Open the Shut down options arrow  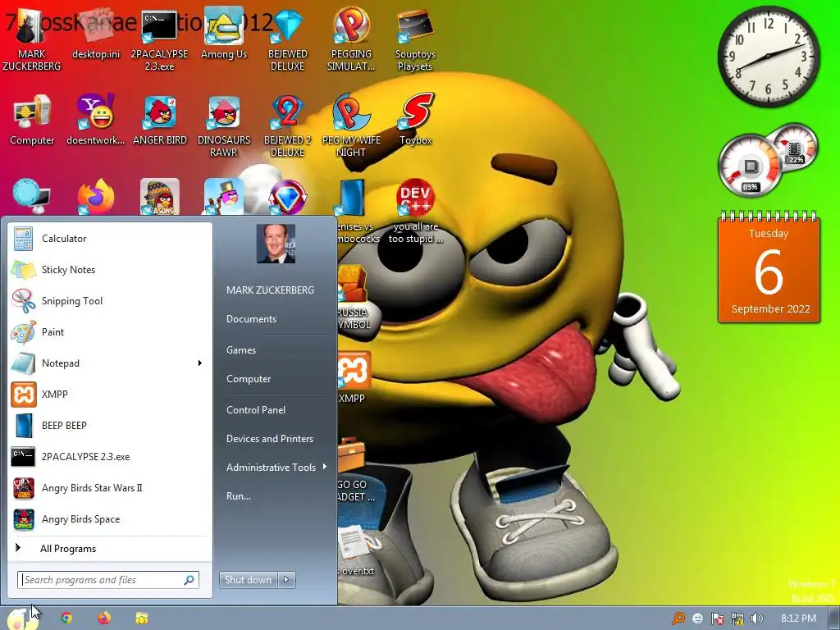point(286,580)
